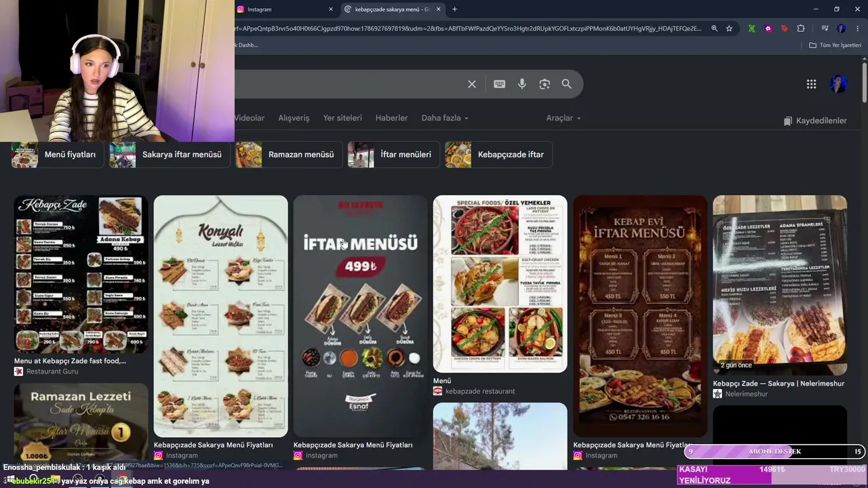The height and width of the screenshot is (488, 868).
Task: Open saved items via Kaydedilenler
Action: pyautogui.click(x=815, y=121)
